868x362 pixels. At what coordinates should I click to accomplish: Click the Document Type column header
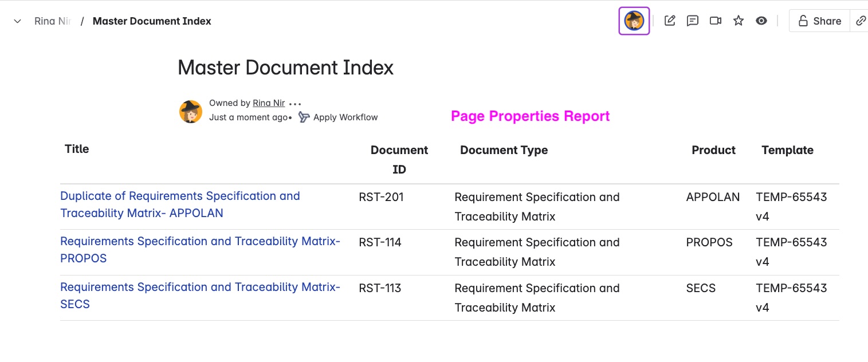click(x=504, y=150)
